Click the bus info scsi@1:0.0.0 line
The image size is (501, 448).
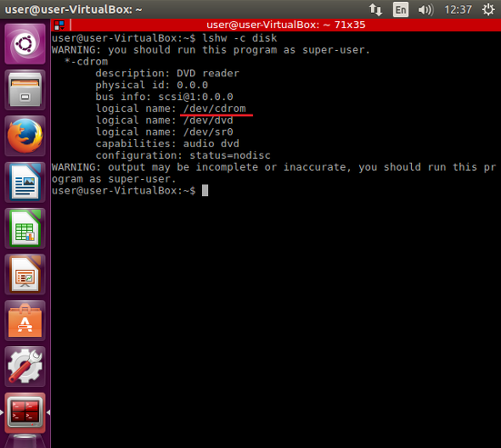coord(164,97)
